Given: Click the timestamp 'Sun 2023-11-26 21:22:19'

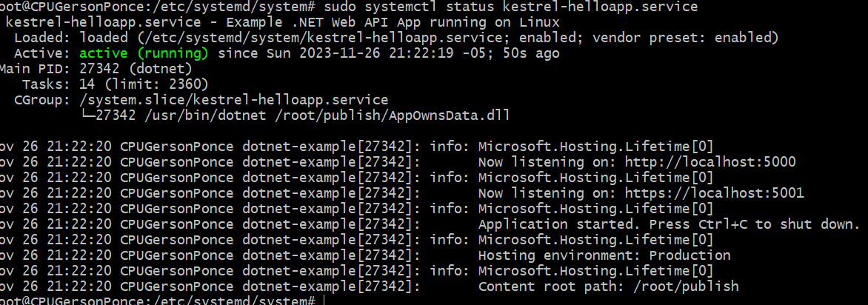Looking at the screenshot, I should 356,54.
